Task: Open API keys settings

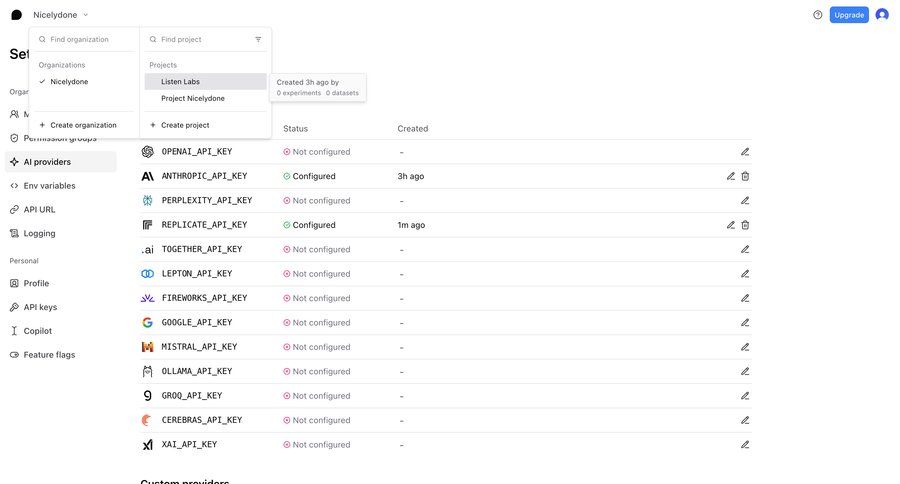Action: (x=61, y=307)
